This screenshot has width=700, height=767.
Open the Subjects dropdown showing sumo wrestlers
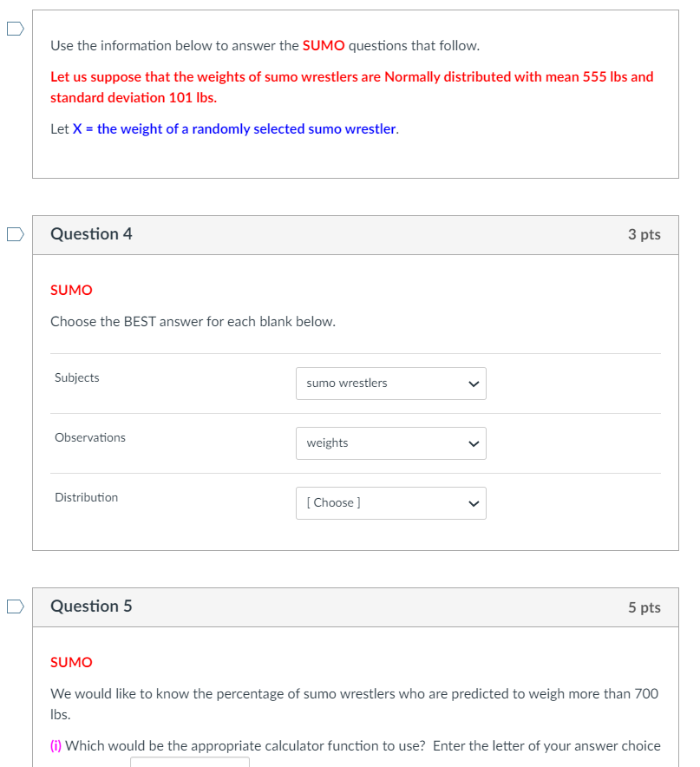(390, 383)
